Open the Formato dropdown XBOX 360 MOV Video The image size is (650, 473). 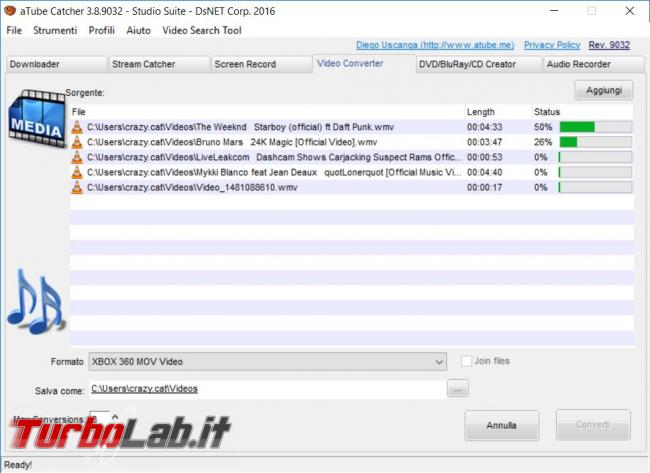tap(268, 361)
